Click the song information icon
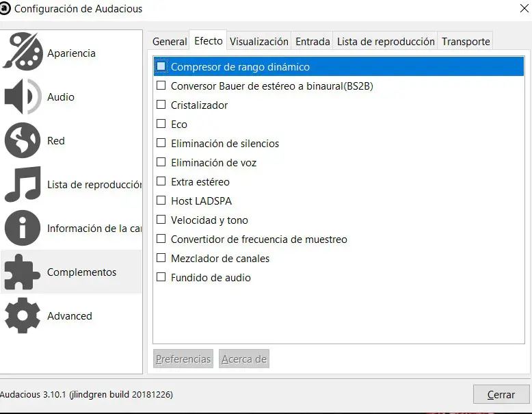Image resolution: width=532 pixels, height=414 pixels. coord(23,229)
